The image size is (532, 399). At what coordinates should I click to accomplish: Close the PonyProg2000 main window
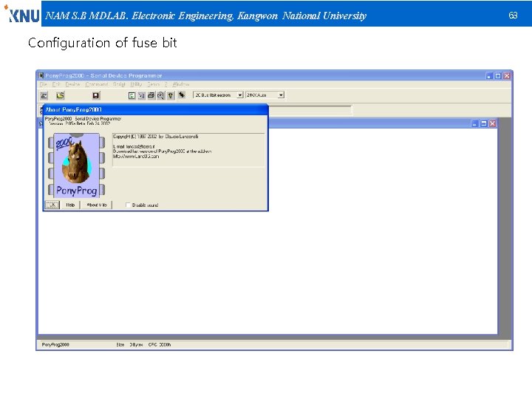pyautogui.click(x=507, y=75)
